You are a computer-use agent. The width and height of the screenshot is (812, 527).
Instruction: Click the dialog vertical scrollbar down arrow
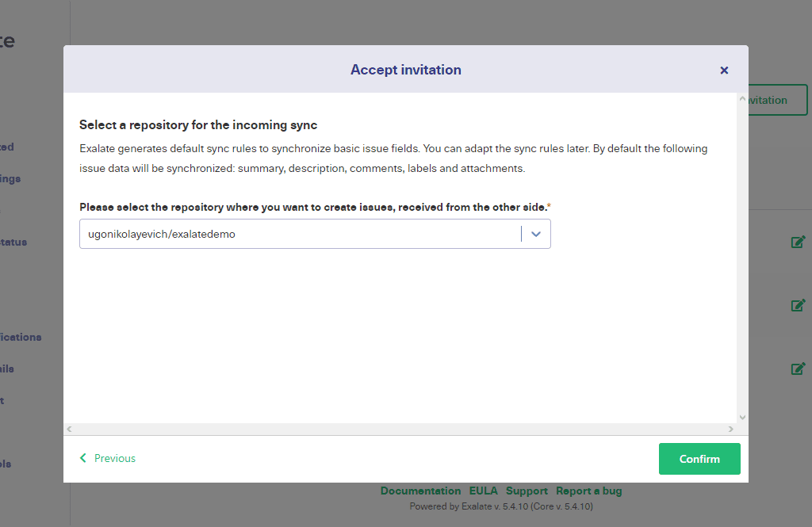point(742,418)
